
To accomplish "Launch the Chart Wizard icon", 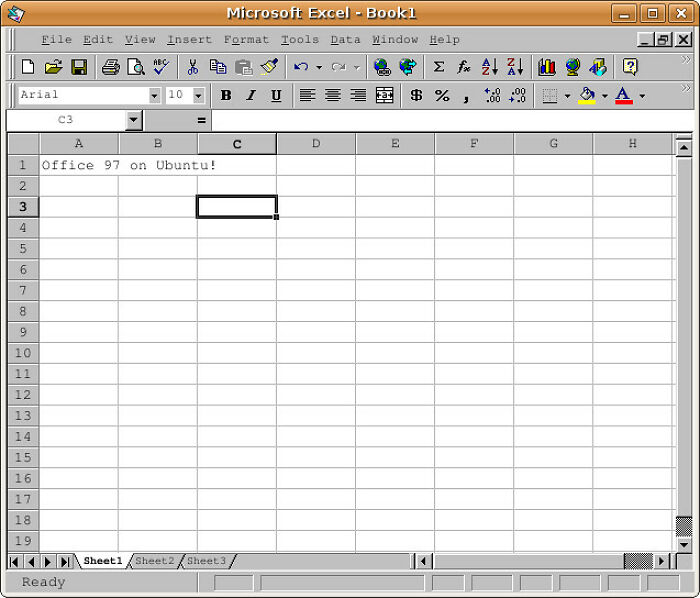I will coord(546,67).
